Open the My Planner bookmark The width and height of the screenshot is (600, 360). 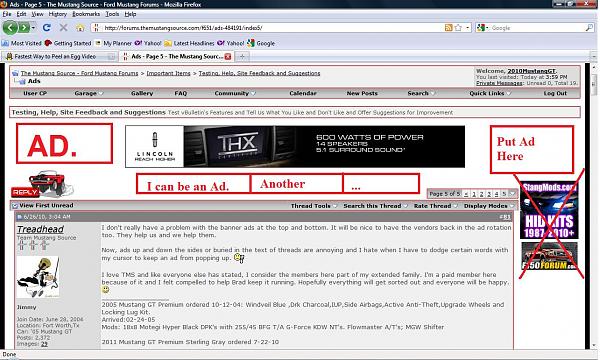click(113, 43)
